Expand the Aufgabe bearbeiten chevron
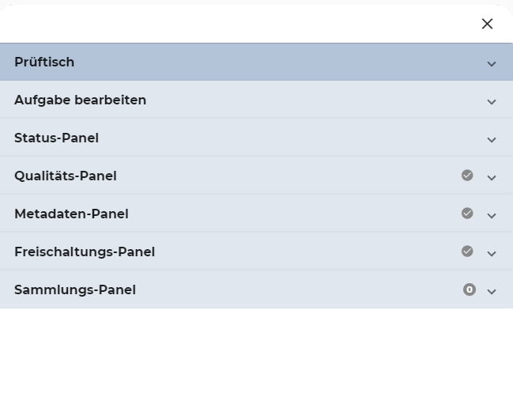 pyautogui.click(x=492, y=101)
